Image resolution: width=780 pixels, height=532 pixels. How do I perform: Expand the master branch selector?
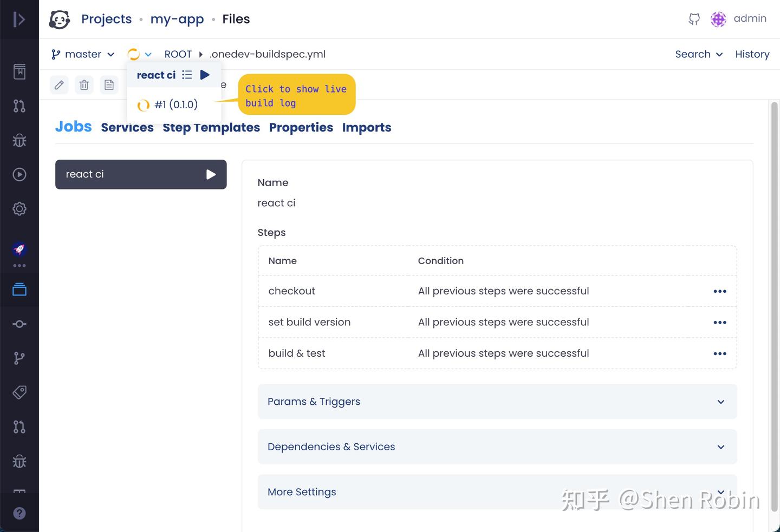[x=82, y=54]
